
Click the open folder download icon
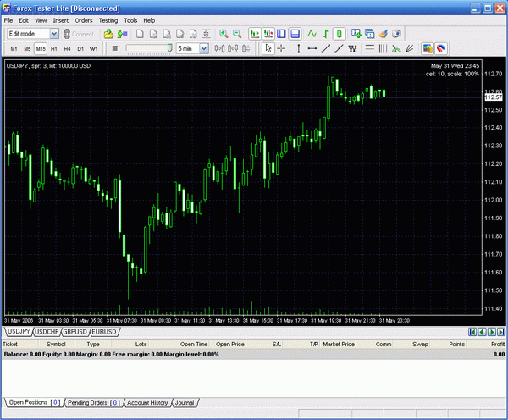[108, 34]
